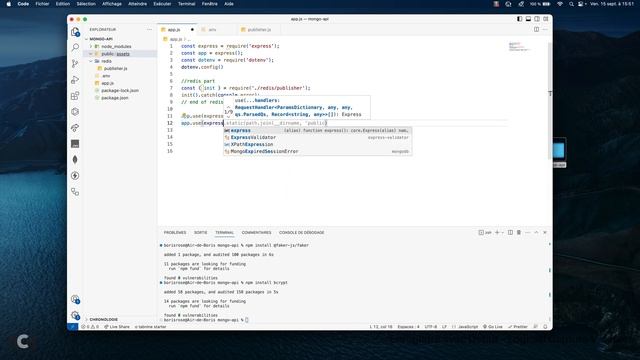Maximize the panel with chevron up

(x=536, y=232)
